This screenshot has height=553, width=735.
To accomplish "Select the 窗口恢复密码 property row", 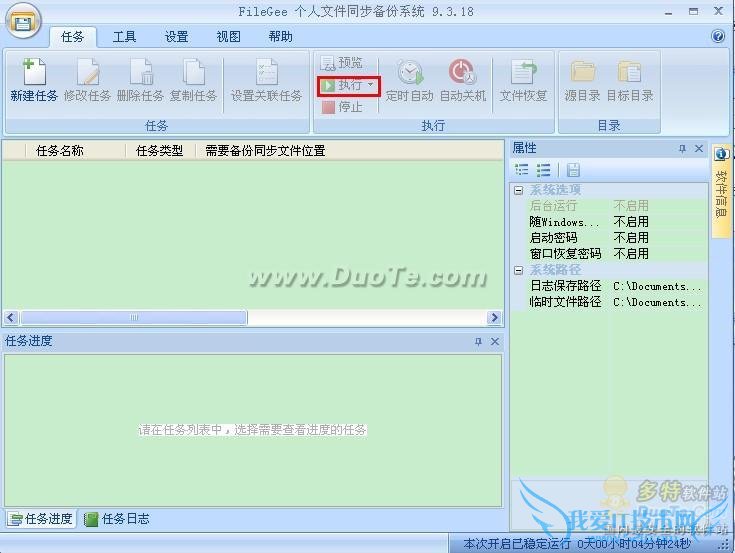I will tap(616, 254).
